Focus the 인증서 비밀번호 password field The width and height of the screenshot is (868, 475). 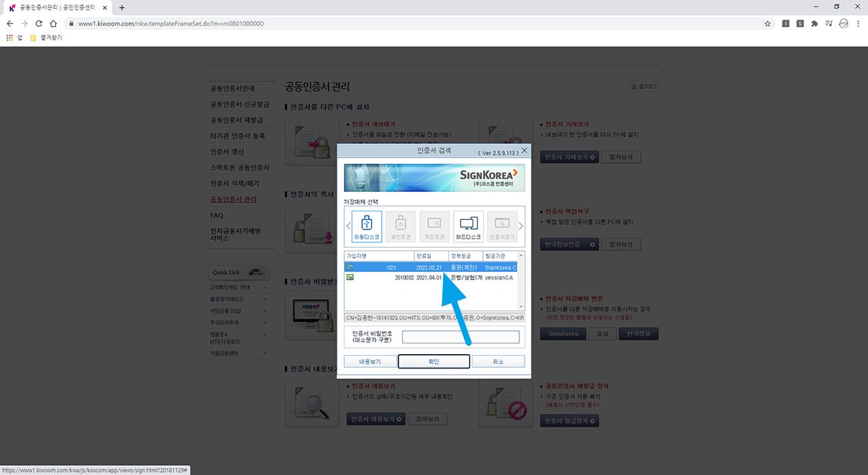coord(460,337)
